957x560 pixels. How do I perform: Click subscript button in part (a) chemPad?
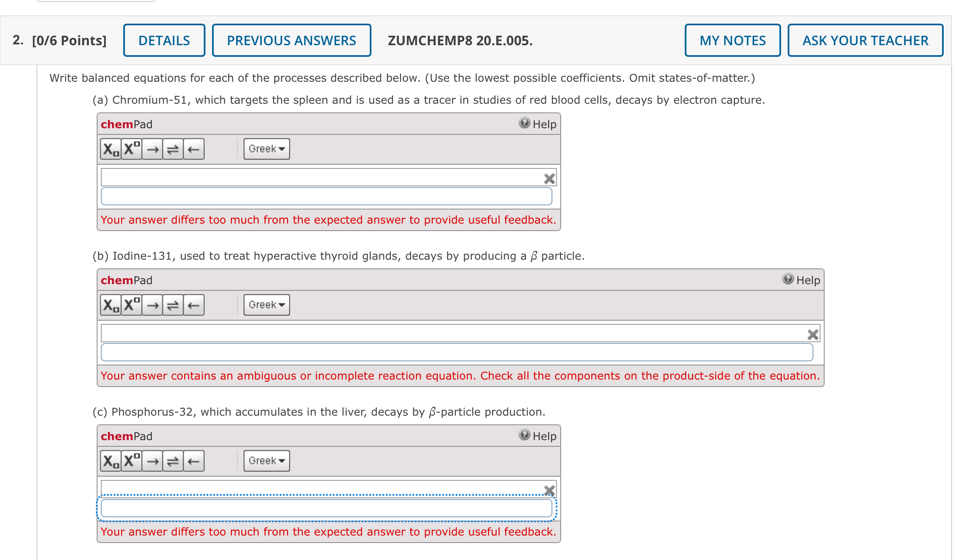(111, 149)
